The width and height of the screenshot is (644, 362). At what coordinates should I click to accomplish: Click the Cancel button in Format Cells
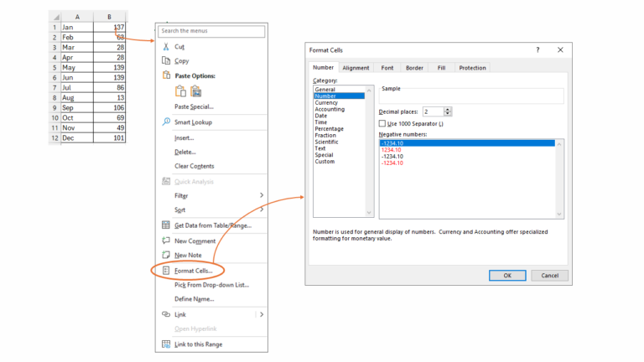pyautogui.click(x=549, y=275)
